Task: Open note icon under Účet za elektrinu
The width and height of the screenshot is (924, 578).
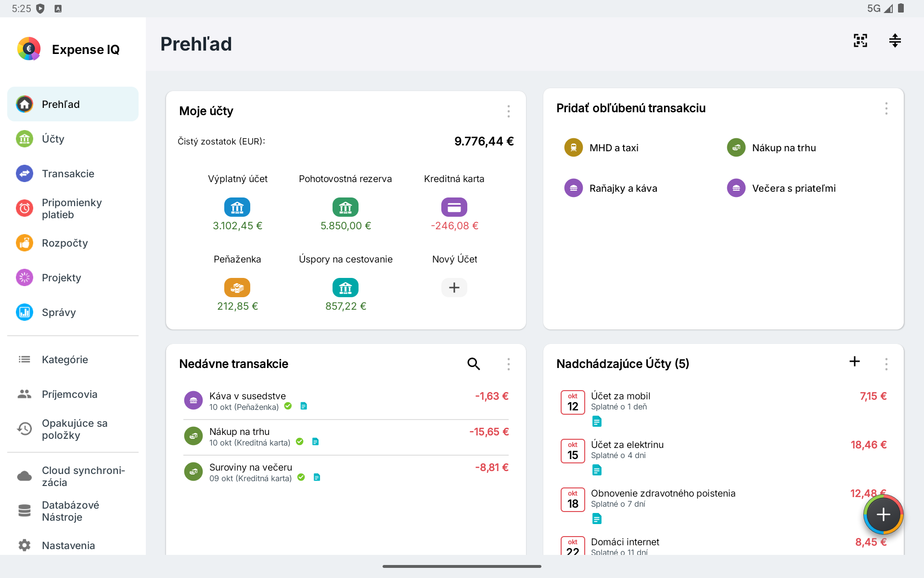Action: point(597,470)
